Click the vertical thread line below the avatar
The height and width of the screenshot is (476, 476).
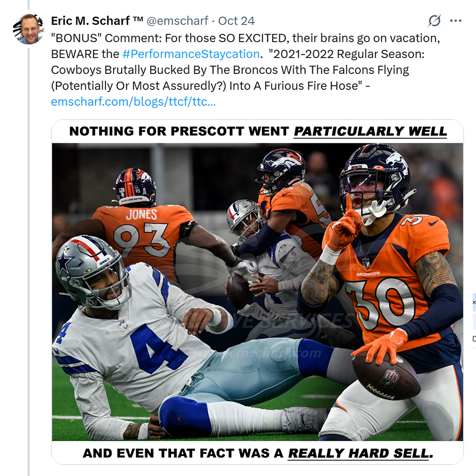pos(28,248)
